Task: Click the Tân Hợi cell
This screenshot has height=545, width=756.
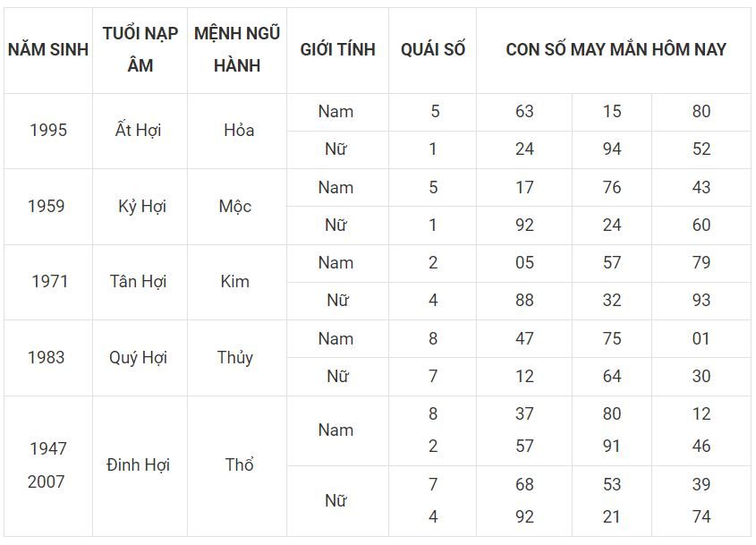Action: click(x=140, y=282)
